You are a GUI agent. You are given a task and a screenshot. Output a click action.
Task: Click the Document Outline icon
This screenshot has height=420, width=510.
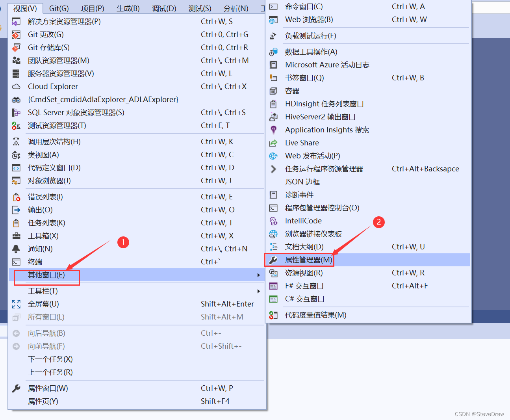[x=273, y=247]
